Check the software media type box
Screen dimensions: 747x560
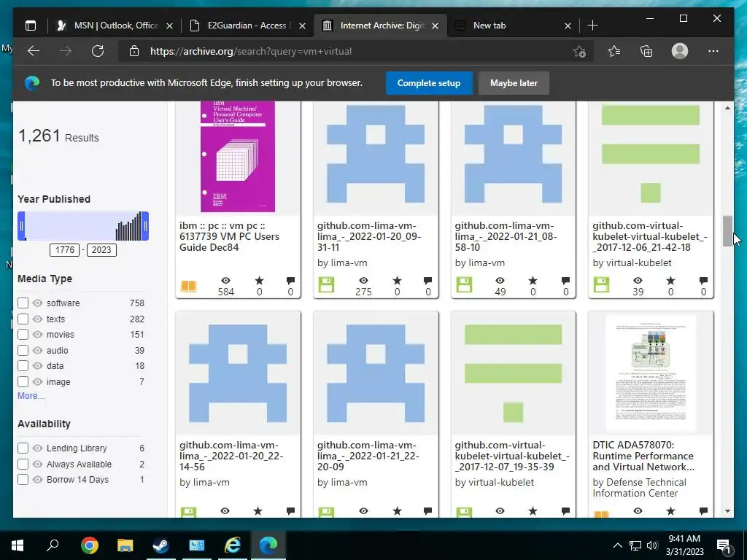23,303
